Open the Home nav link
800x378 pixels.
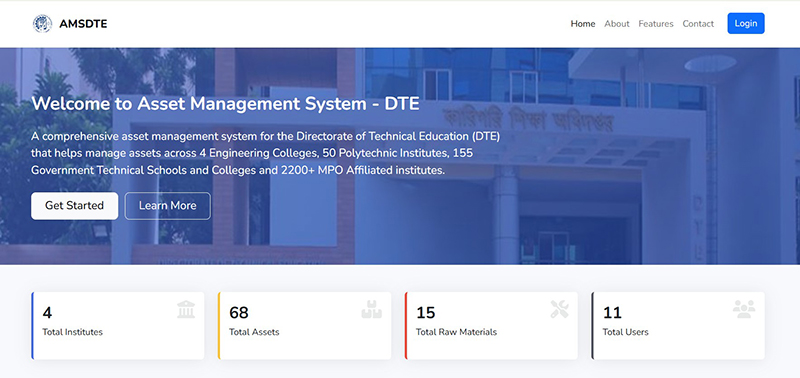coord(583,23)
